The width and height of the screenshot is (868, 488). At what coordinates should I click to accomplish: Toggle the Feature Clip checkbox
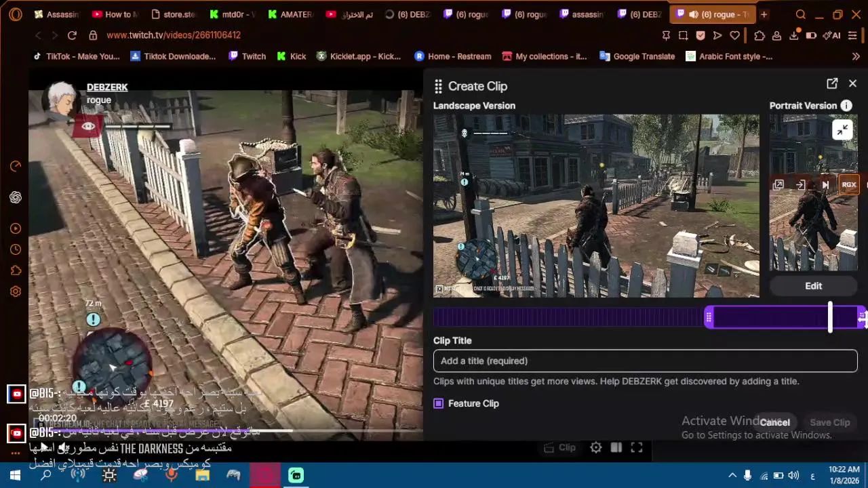tap(439, 403)
